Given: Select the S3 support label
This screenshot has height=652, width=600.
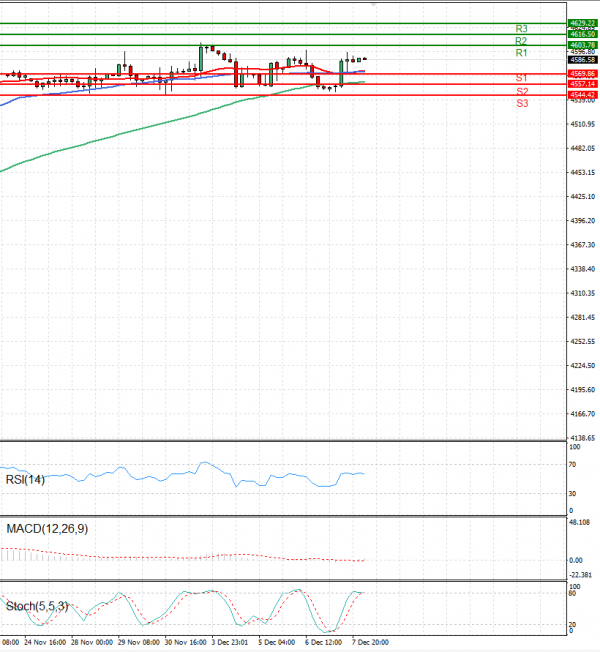Looking at the screenshot, I should (522, 103).
